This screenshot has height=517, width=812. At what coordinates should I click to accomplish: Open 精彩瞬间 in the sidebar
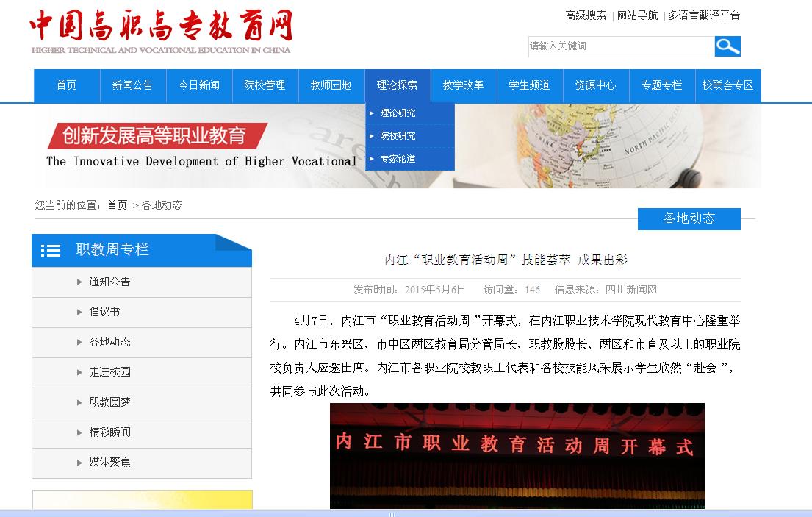[x=142, y=432]
